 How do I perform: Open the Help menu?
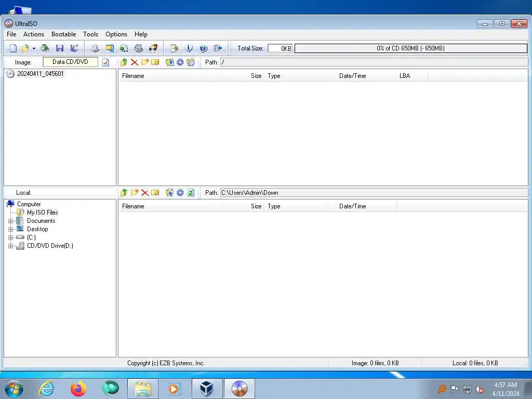(141, 34)
